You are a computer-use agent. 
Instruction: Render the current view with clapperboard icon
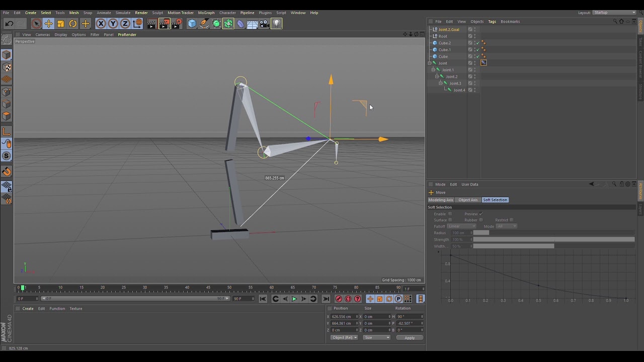point(152,24)
